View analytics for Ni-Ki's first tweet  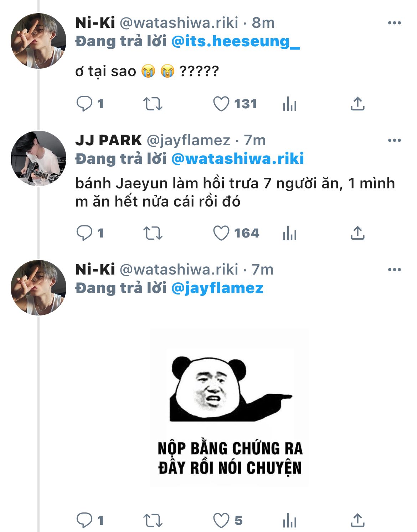coord(289,104)
